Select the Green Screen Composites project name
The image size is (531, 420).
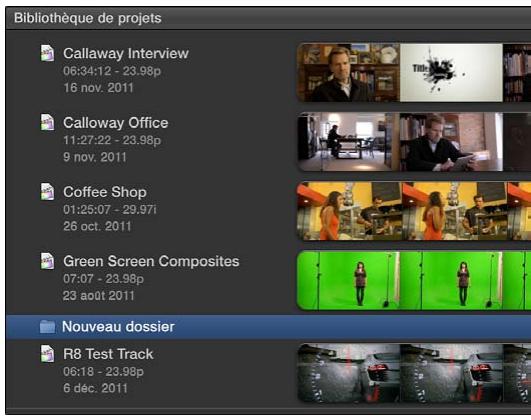point(151,261)
